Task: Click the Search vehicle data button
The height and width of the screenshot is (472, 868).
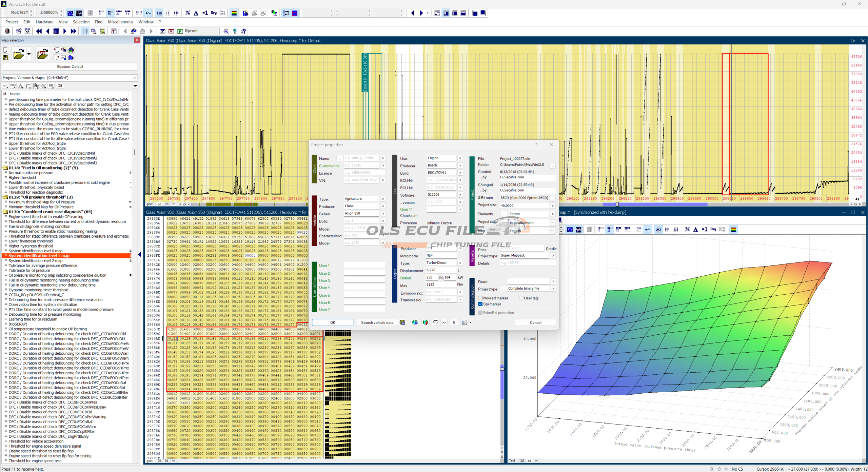Action: coord(377,322)
